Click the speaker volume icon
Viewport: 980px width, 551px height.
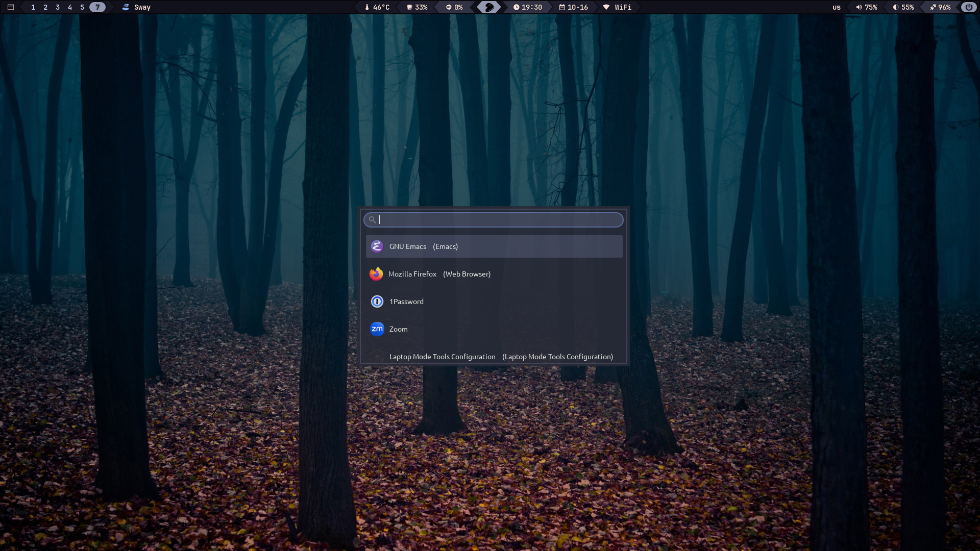859,7
